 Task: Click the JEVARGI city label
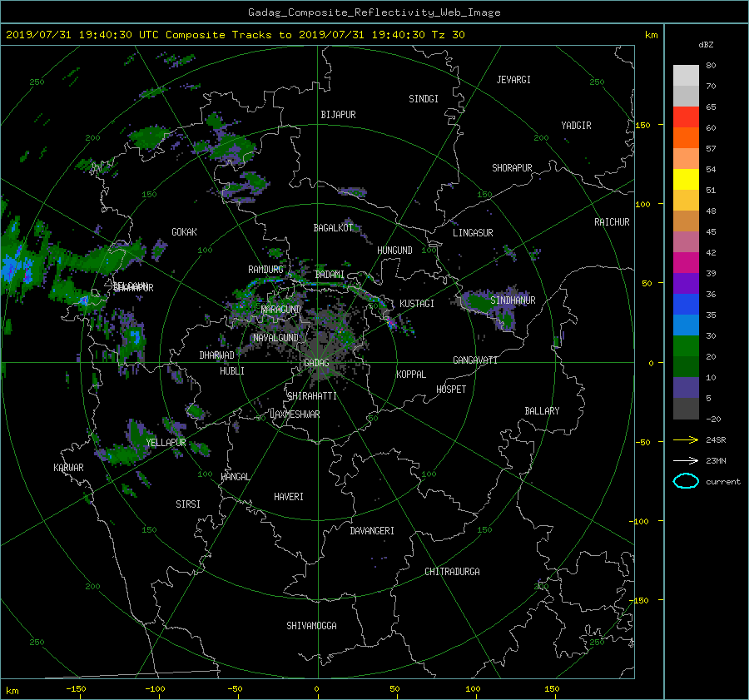coord(513,80)
